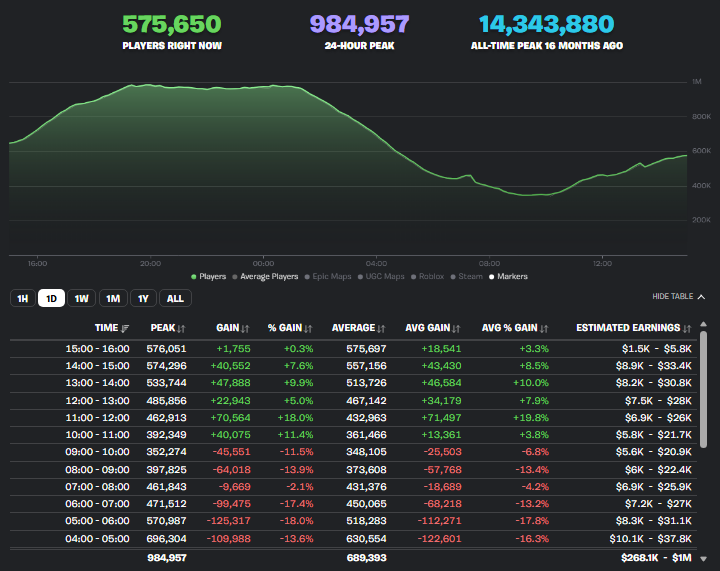
Task: Collapse table with HIDE TABLE chevron
Action: click(x=701, y=297)
